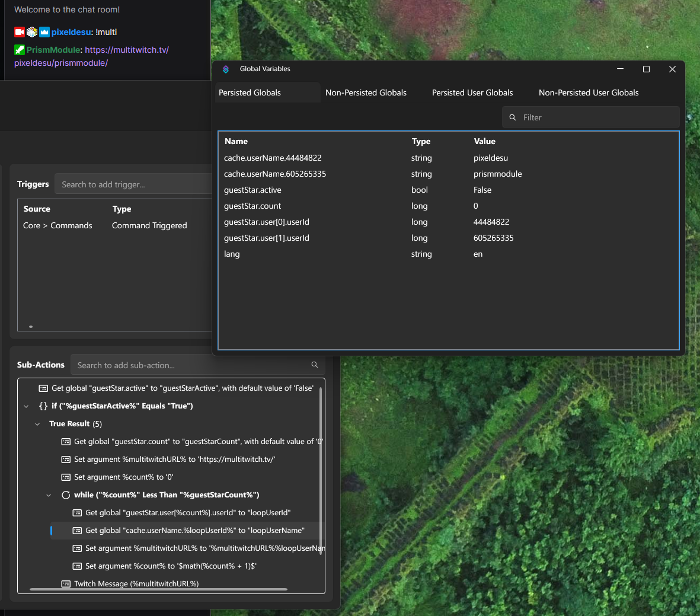
Task: Switch to Non-Persisted Globals tab
Action: (366, 92)
